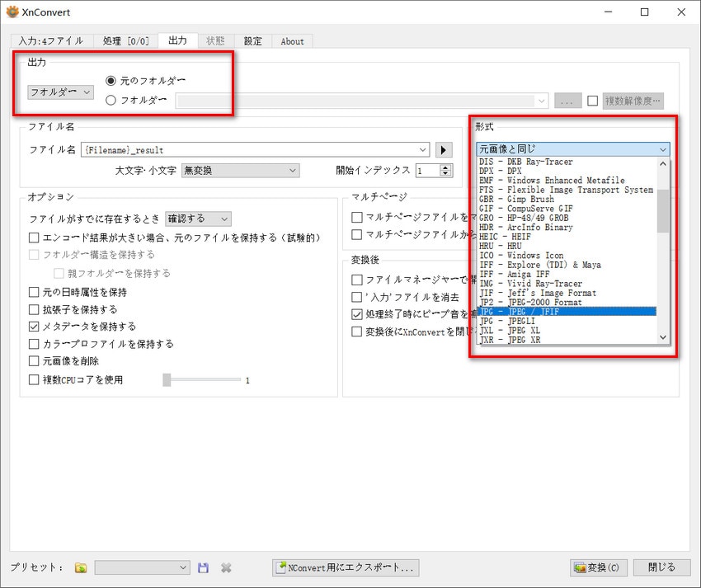701x588 pixels.
Task: Click the 複数解像度 button
Action: 633,101
